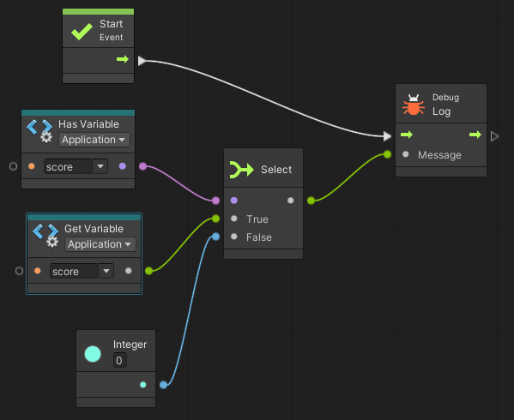Screen dimensions: 514x420
Task: Click the Select node condition input port
Action: 234,201
